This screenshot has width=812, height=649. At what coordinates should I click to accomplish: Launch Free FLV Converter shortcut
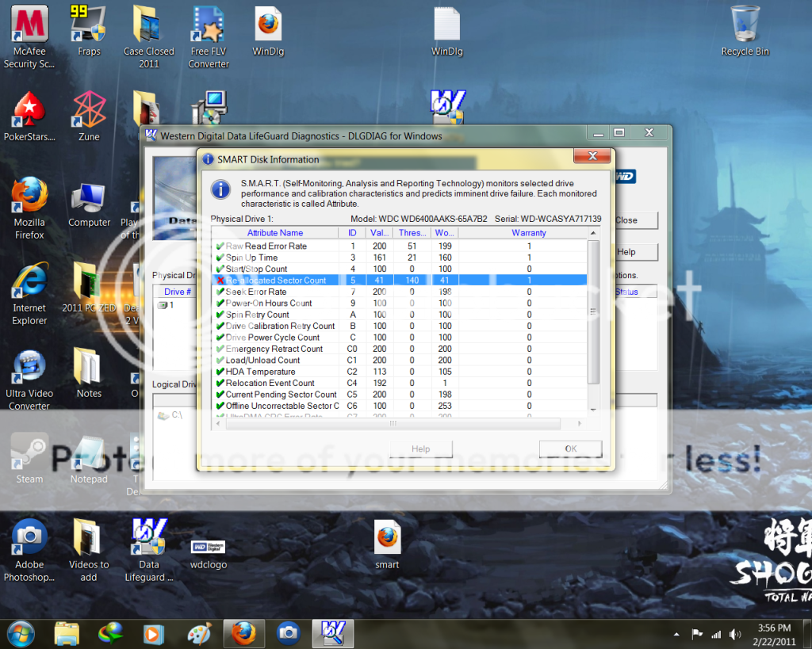coord(209,36)
